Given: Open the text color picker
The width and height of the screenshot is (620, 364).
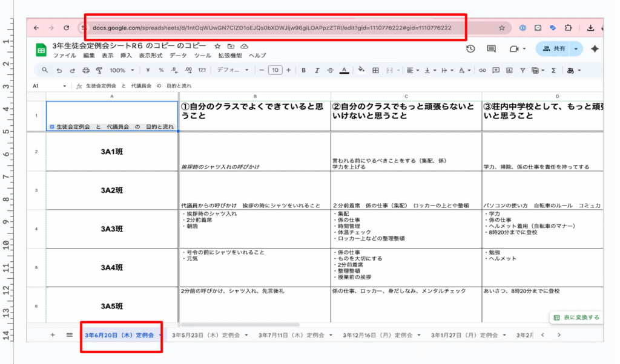Looking at the screenshot, I should point(344,70).
